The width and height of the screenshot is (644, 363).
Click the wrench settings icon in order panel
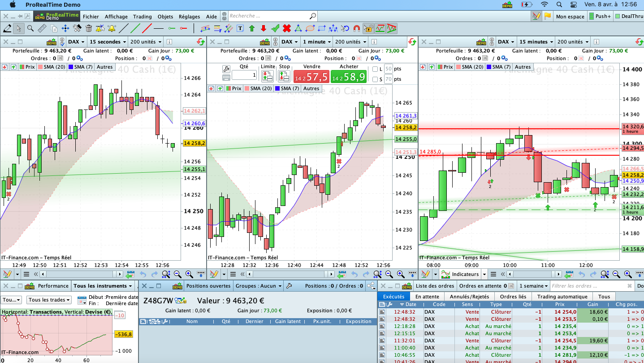[226, 69]
